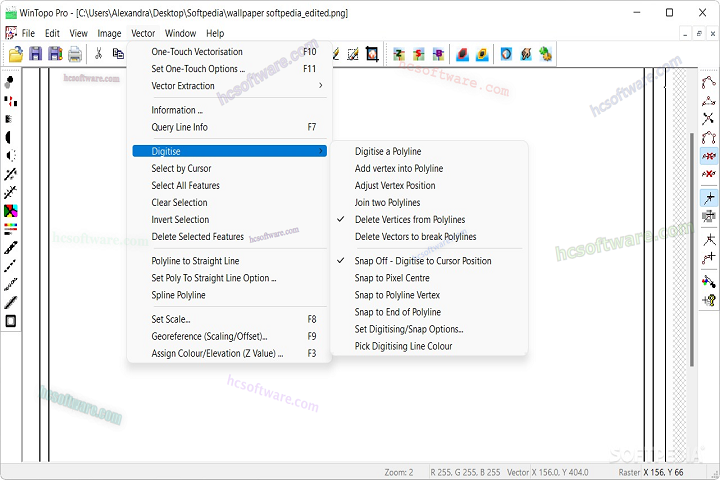
Task: Uncheck Snap Off - Digitise to Cursor Position
Action: point(422,261)
